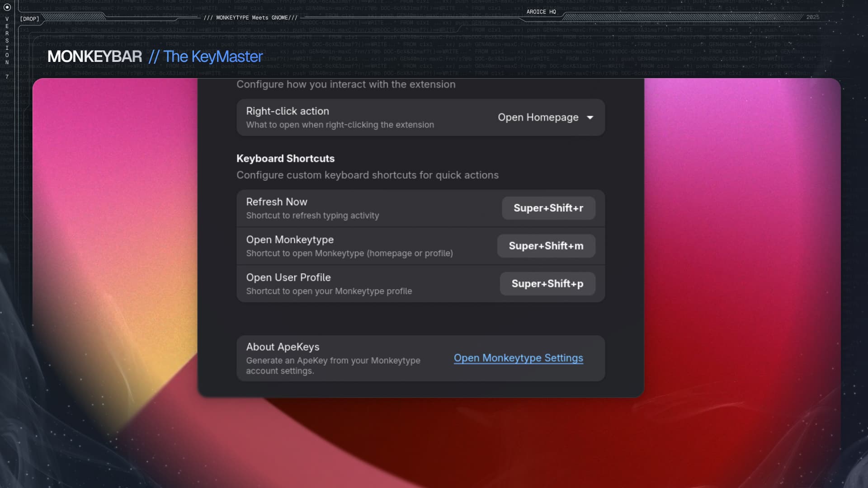Click the dropdown arrow beside Open Homepage
This screenshot has width=868, height=488.
(x=590, y=117)
